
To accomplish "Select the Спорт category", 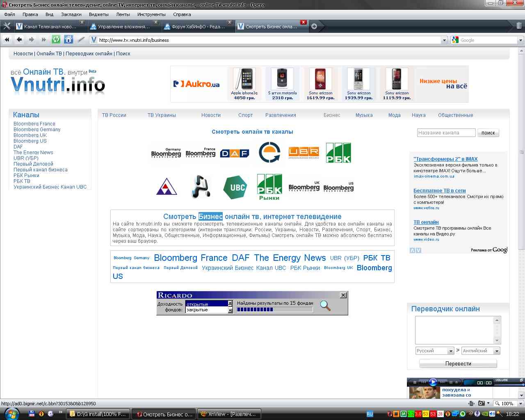I will (245, 115).
